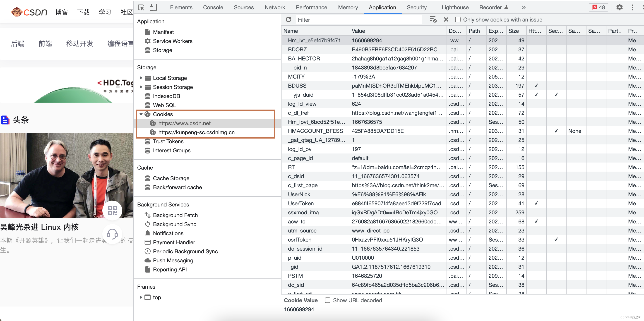Switch to Performance tab
644x321 pixels.
click(312, 7)
